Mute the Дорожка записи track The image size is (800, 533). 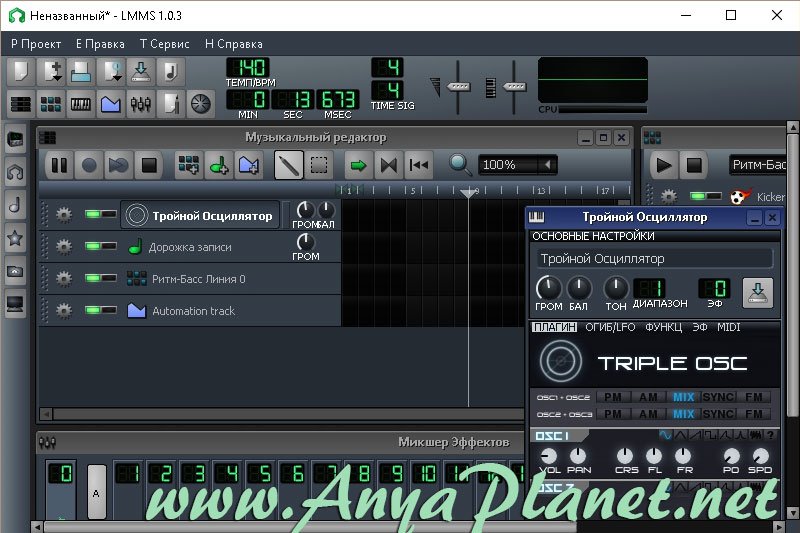point(93,246)
